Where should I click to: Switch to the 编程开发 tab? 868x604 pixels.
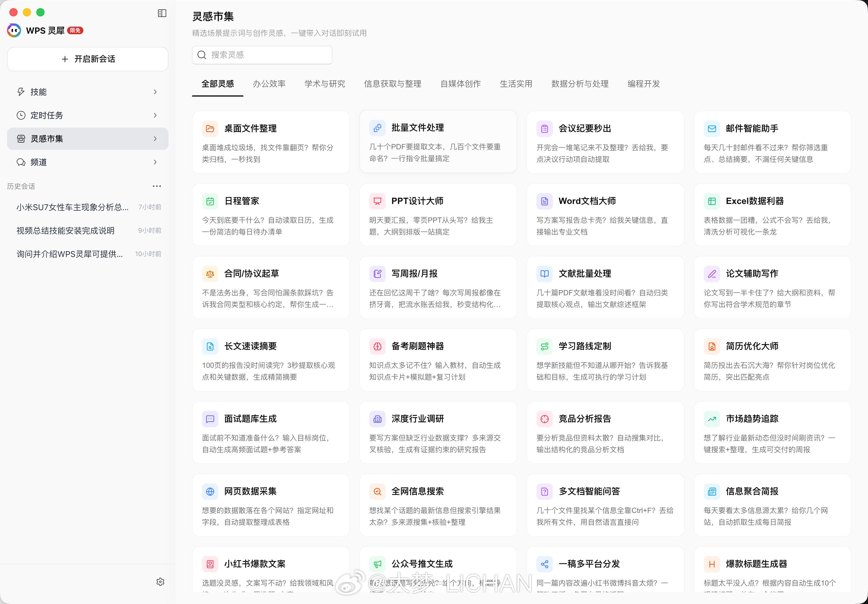(x=644, y=84)
